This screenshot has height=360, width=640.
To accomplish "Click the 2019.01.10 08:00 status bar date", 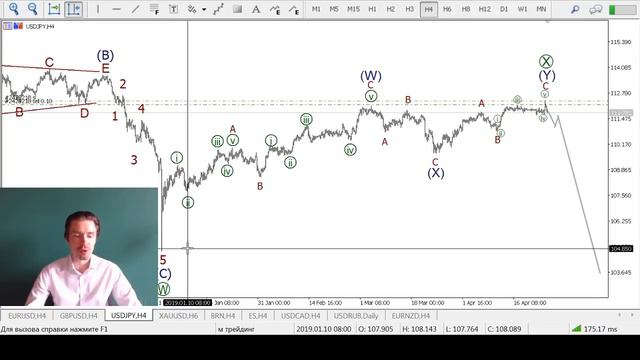I will click(x=324, y=329).
